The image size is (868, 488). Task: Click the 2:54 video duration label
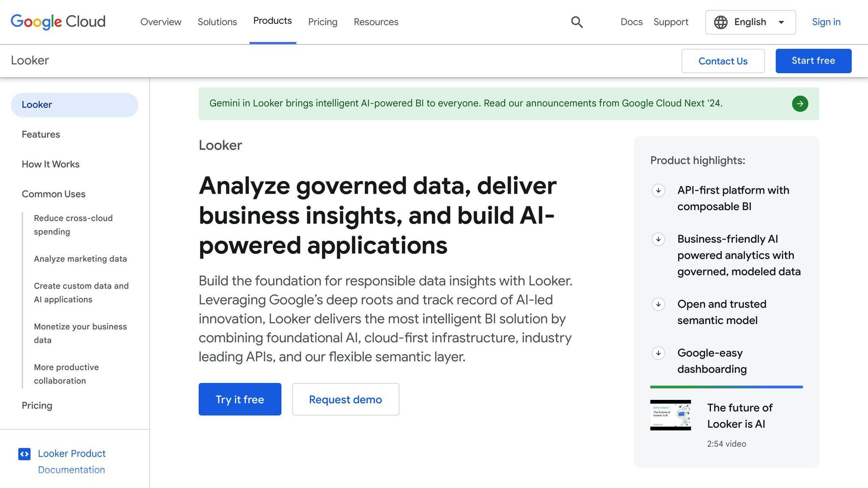[726, 444]
